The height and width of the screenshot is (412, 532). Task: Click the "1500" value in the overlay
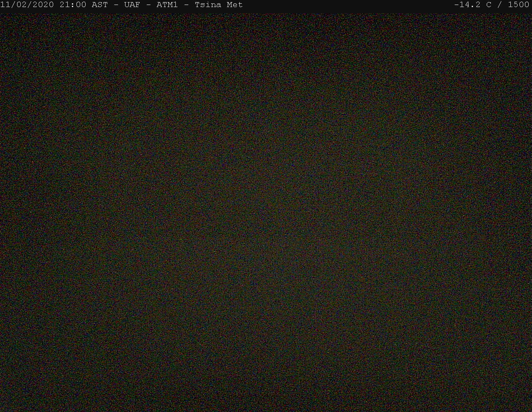(x=519, y=5)
